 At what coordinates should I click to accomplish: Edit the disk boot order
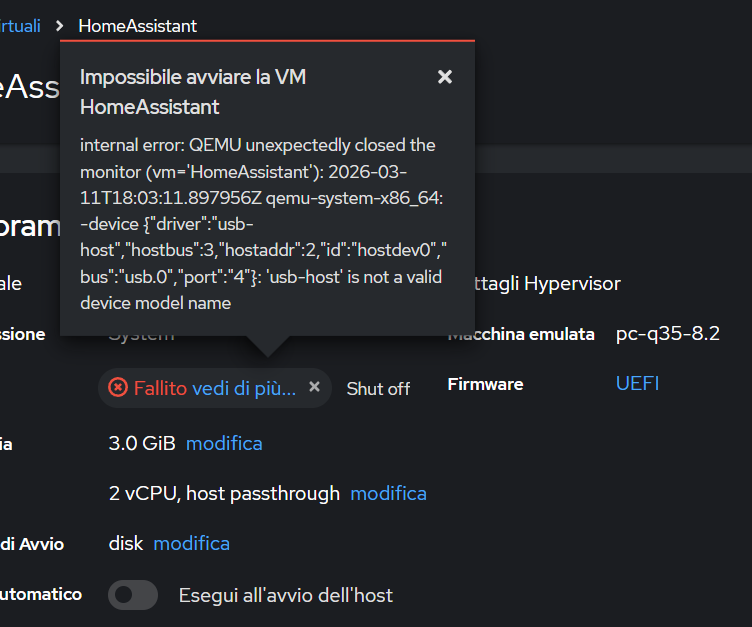pos(191,544)
